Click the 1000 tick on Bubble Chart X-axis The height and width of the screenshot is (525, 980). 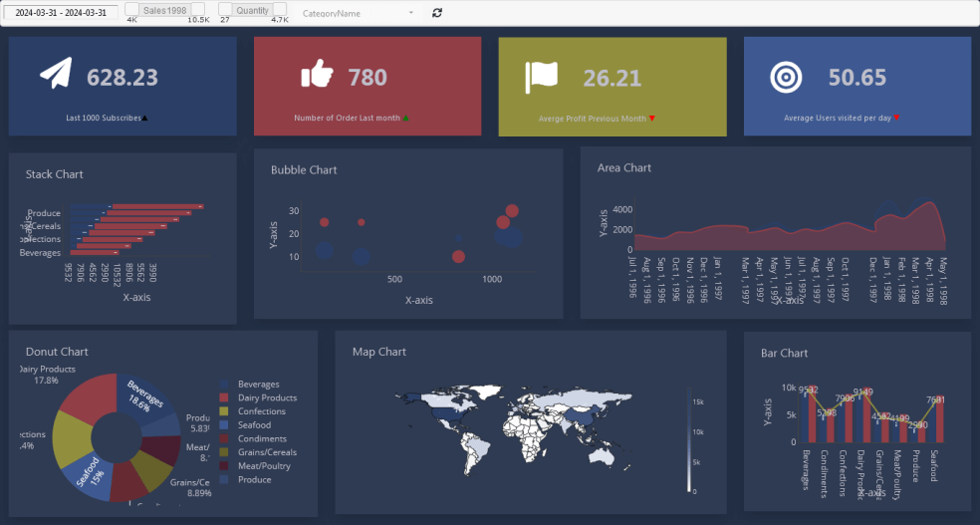[492, 279]
